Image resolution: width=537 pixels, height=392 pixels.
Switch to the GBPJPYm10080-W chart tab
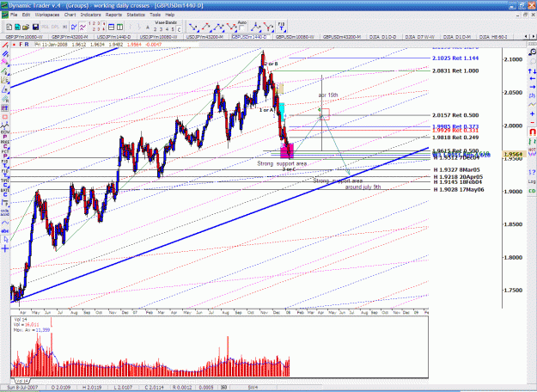point(24,37)
